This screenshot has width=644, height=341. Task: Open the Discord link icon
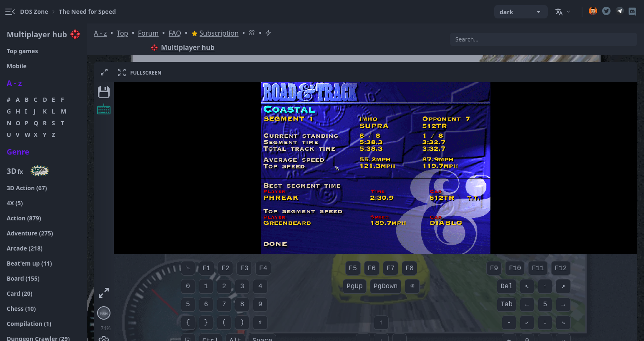(632, 12)
